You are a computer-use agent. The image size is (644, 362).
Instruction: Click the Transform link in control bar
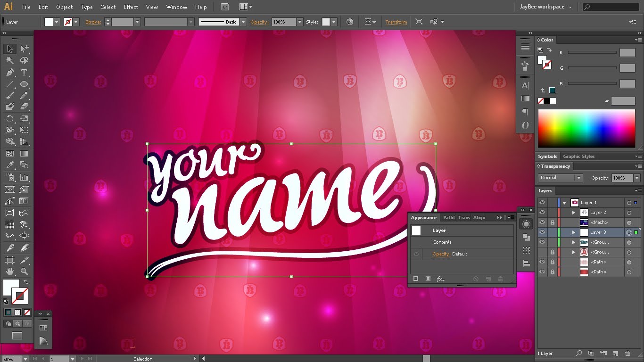pos(396,22)
